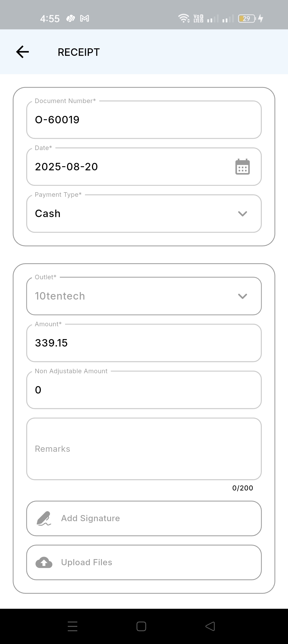Tap the signature pen icon
The width and height of the screenshot is (288, 644).
[44, 519]
